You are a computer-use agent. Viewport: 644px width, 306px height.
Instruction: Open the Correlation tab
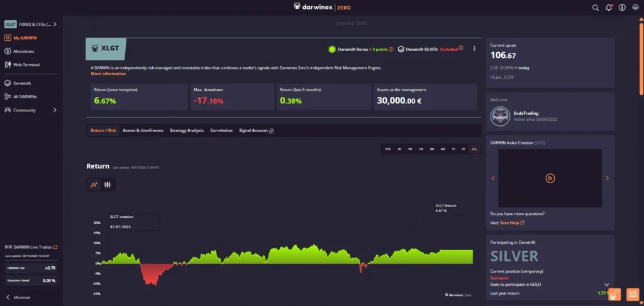[x=221, y=130]
